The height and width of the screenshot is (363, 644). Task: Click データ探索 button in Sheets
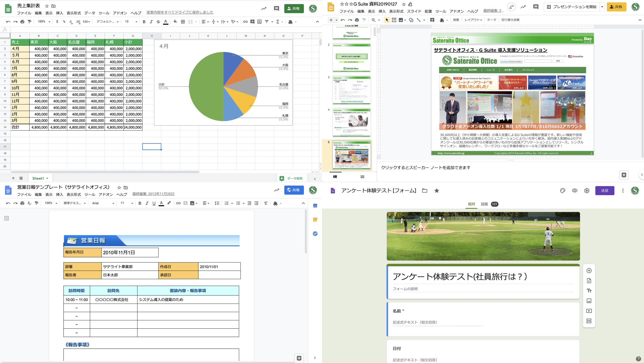coord(291,178)
